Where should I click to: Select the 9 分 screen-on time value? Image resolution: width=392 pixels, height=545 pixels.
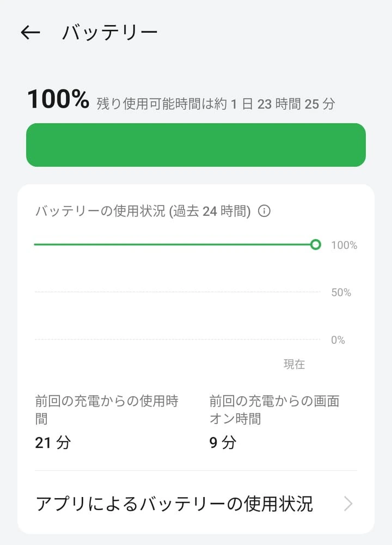point(223,443)
